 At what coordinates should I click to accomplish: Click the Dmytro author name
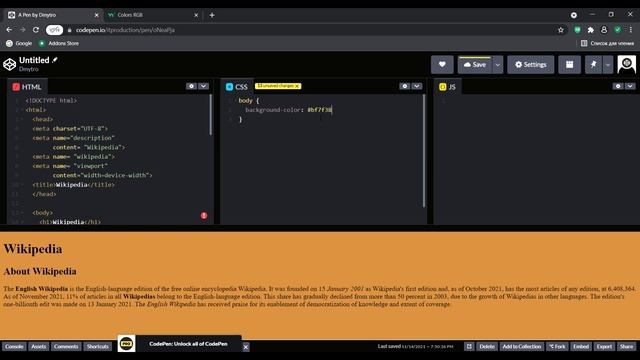coord(29,69)
